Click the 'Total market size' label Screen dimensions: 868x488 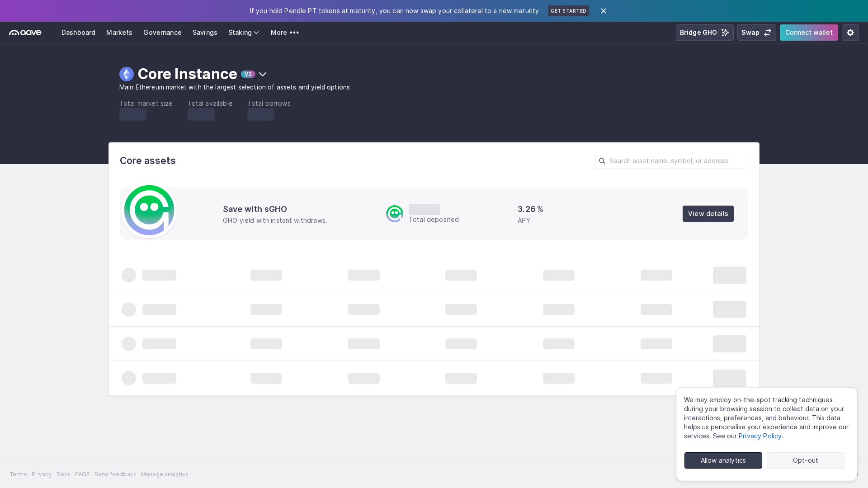tap(146, 103)
